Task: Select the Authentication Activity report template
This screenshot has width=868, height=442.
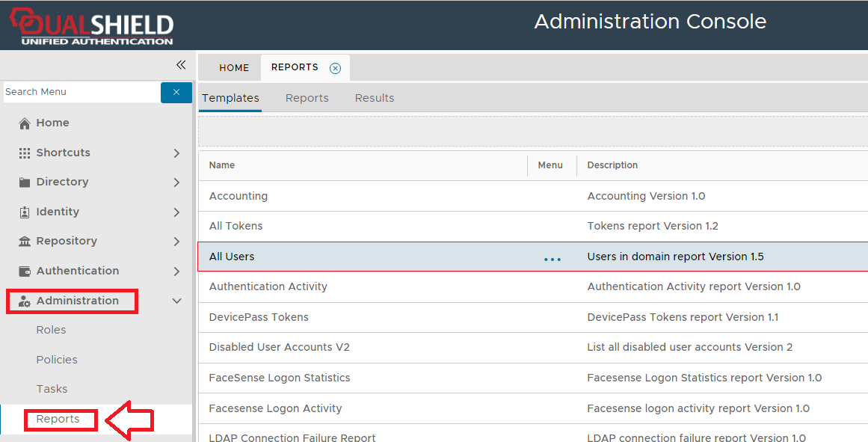Action: tap(268, 286)
